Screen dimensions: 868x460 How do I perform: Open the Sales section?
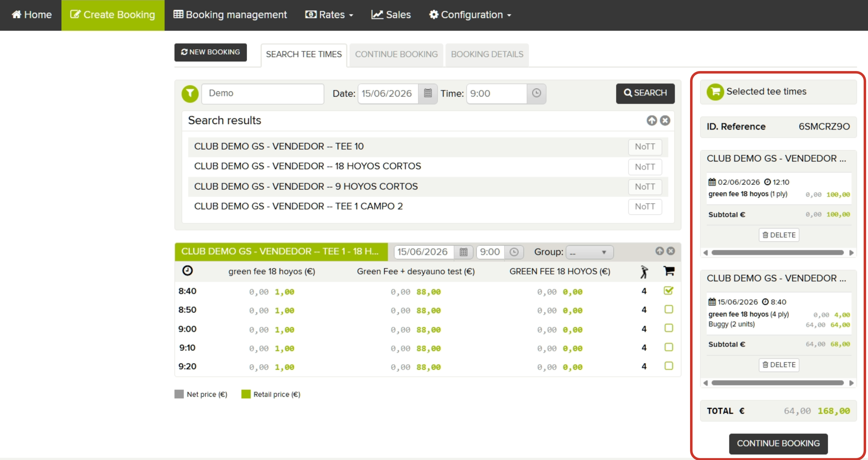point(391,15)
